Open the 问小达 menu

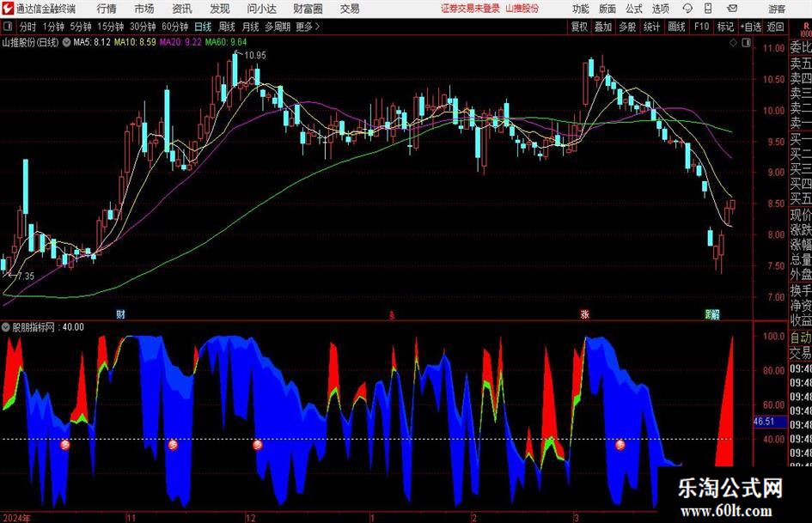[x=261, y=9]
